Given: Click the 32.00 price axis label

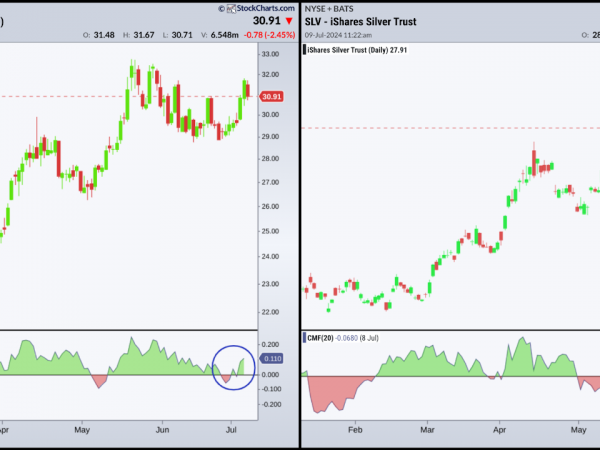Looking at the screenshot, I should [270, 75].
